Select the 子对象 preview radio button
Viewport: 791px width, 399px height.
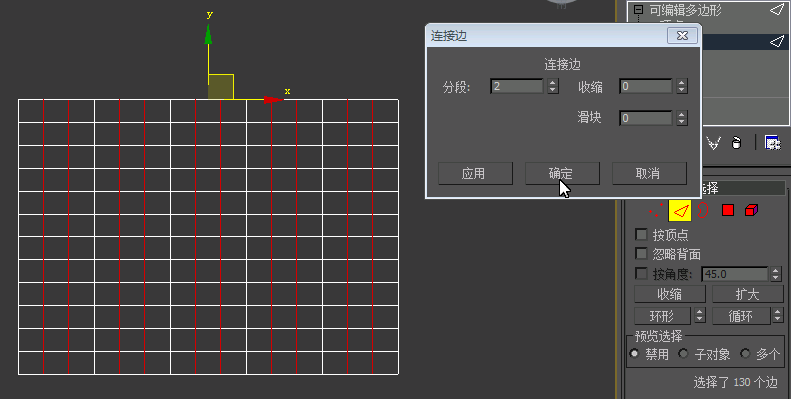point(683,354)
